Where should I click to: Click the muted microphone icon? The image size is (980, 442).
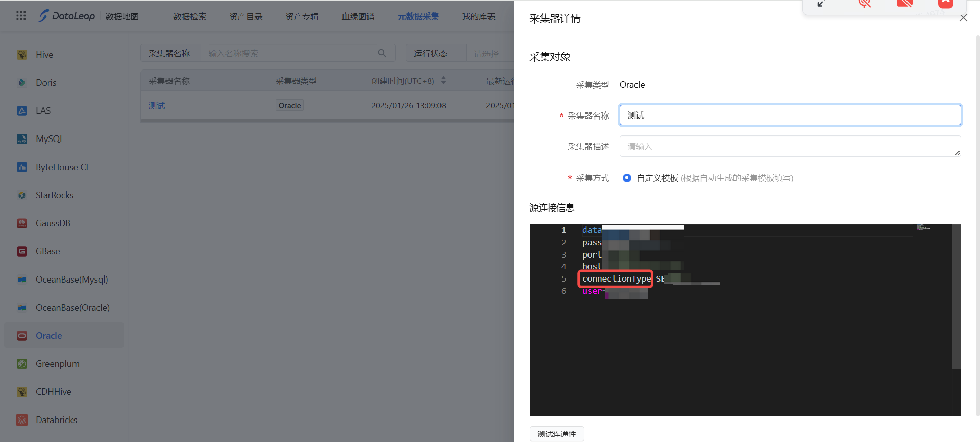[864, 4]
